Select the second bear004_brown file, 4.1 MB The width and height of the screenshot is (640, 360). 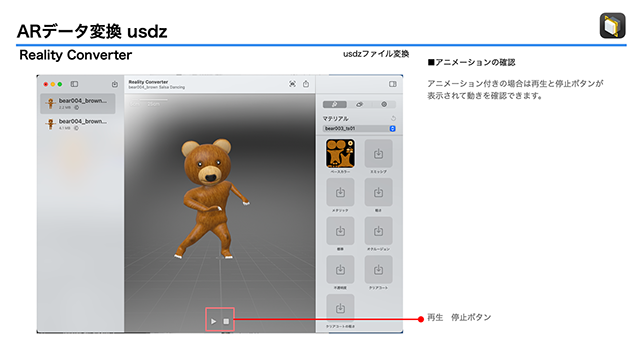(x=78, y=124)
